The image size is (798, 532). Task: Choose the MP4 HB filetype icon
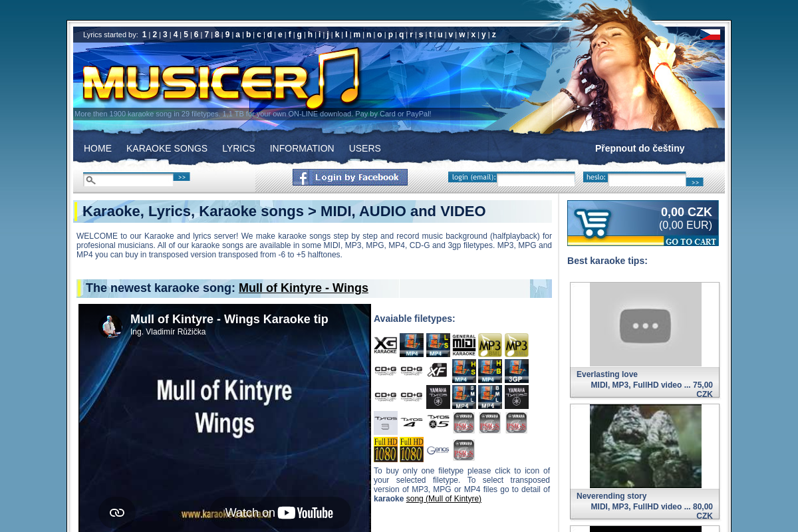pos(490,371)
